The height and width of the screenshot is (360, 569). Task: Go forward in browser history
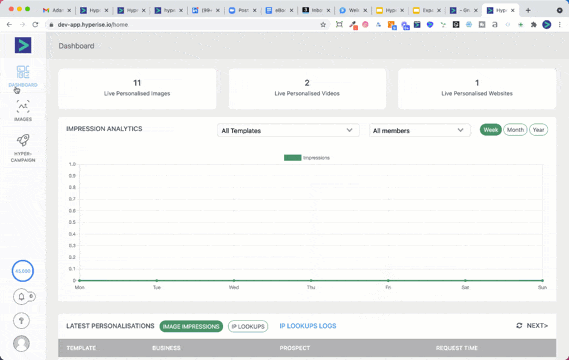coord(22,24)
